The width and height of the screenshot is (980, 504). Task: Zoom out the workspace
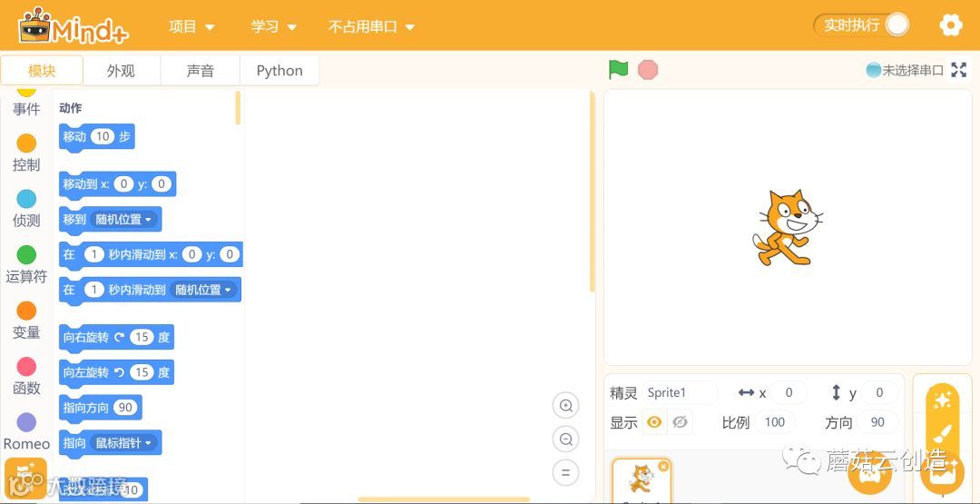[x=566, y=439]
